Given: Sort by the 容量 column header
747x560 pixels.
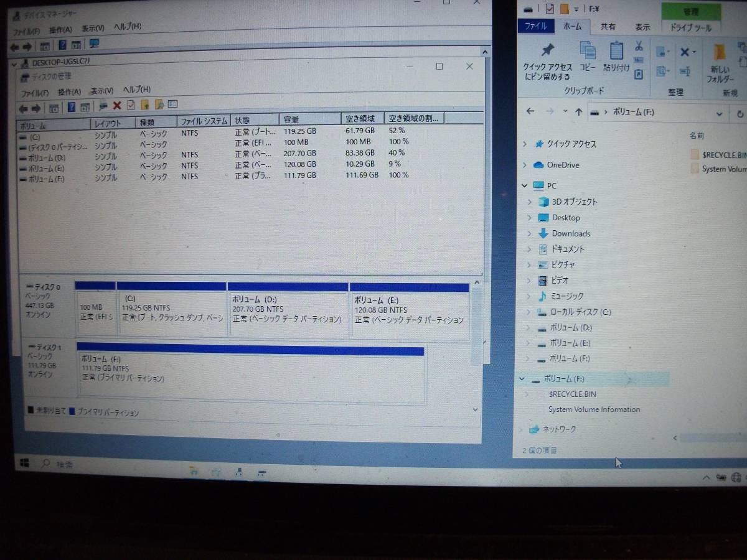Looking at the screenshot, I should pyautogui.click(x=311, y=119).
